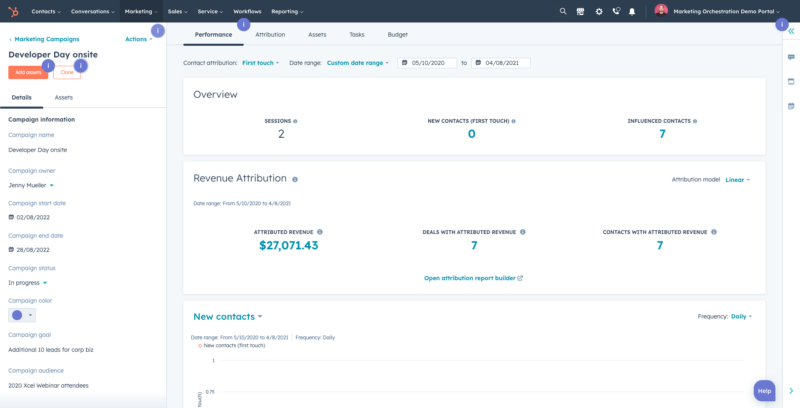Click the Influenced Contacts info icon

click(x=695, y=121)
